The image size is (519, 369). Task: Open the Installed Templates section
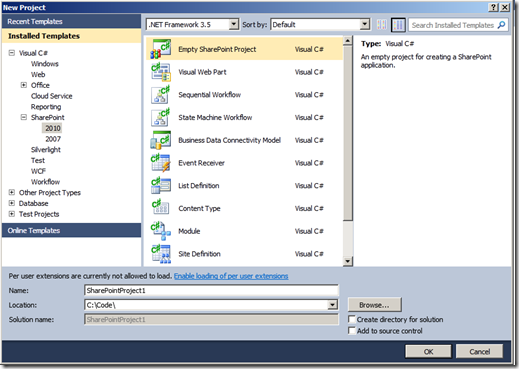tap(71, 36)
